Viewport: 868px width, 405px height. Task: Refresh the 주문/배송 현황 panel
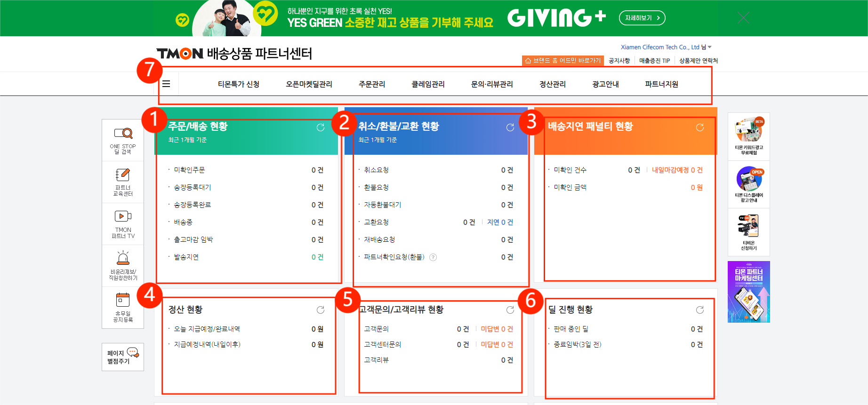[321, 127]
